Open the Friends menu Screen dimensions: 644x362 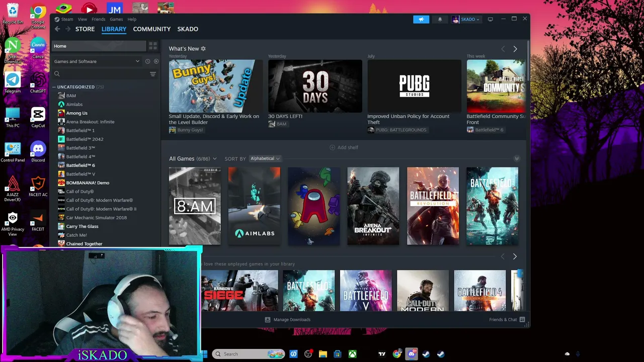(99, 19)
